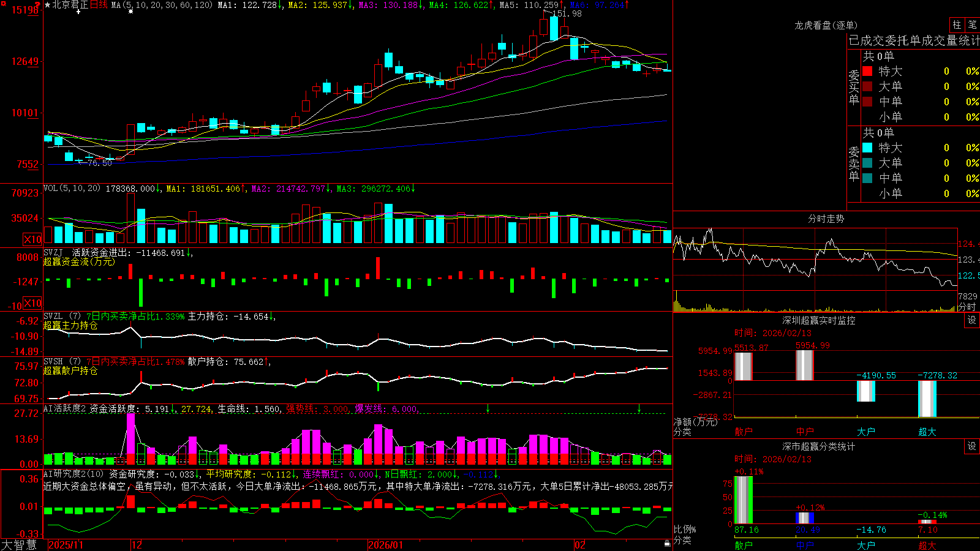The image size is (980, 551).
Task: Click the 大智慧 logo label
Action: (19, 545)
